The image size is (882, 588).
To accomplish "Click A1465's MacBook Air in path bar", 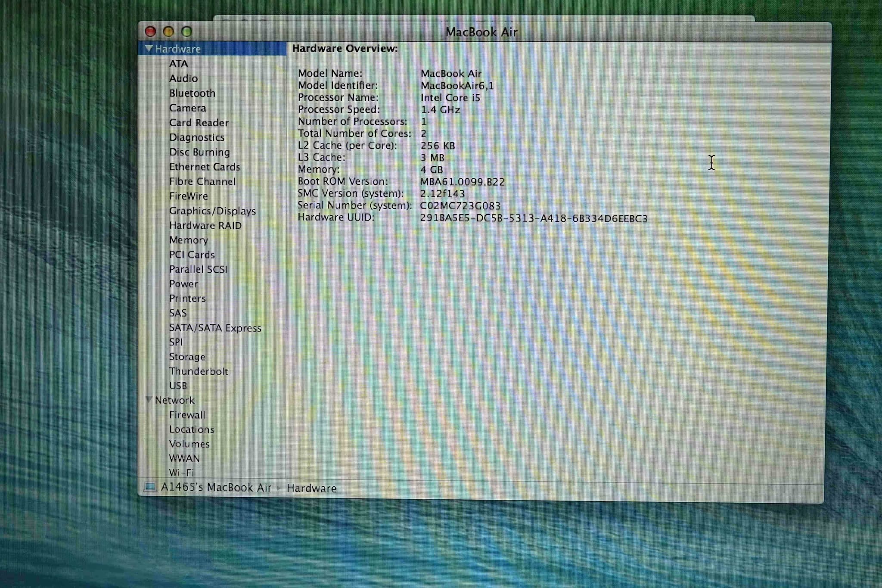I will coord(216,488).
